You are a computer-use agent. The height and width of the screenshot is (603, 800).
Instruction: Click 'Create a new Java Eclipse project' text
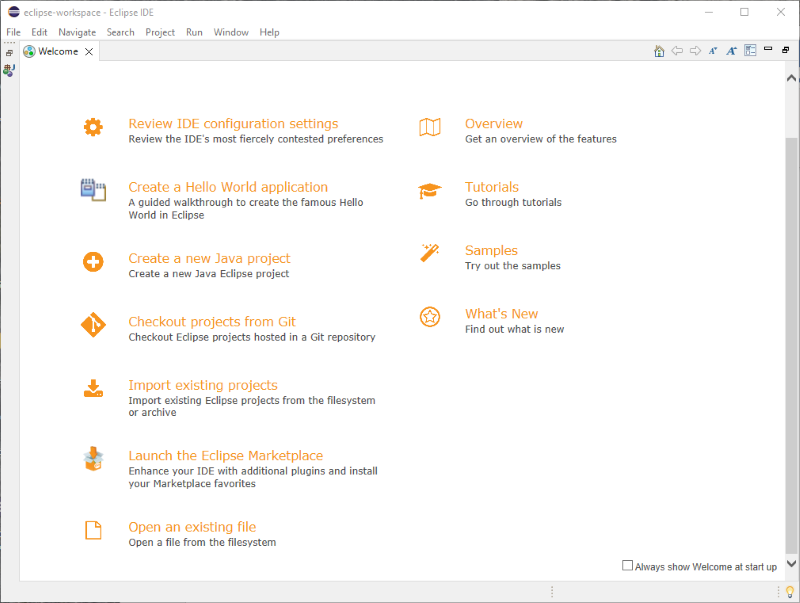[209, 273]
